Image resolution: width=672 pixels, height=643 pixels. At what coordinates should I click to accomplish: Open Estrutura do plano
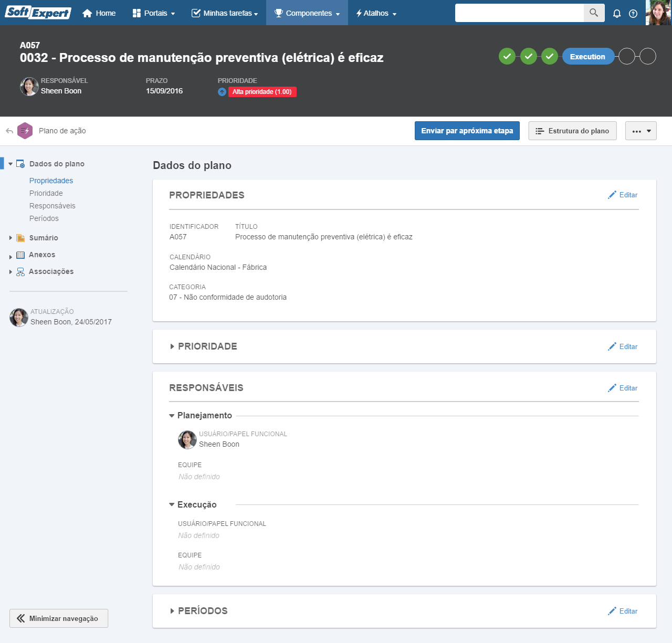click(x=572, y=131)
